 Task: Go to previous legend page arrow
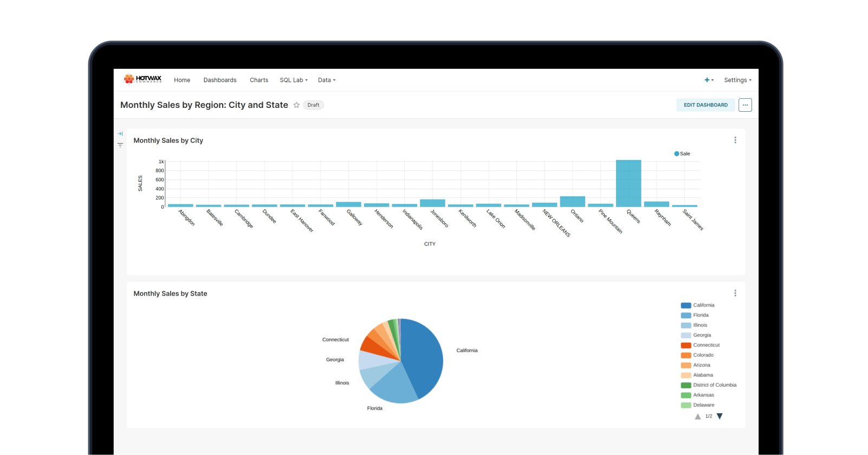[698, 416]
